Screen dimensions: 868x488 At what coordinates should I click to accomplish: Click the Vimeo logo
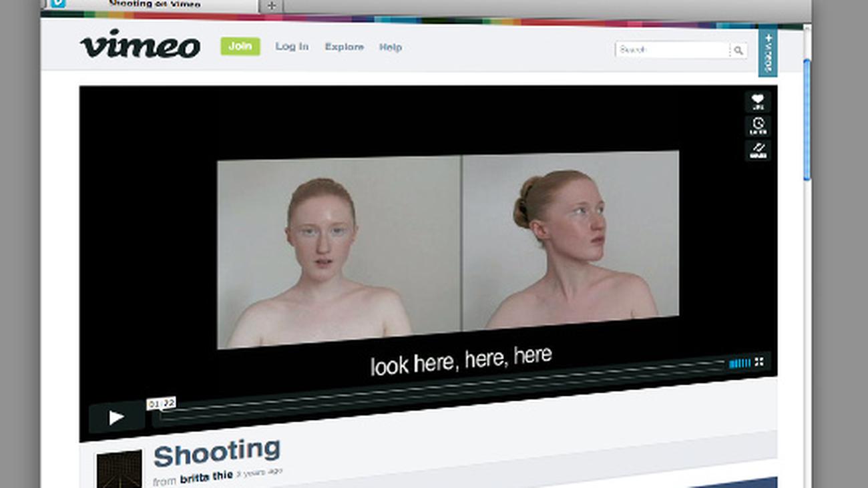click(140, 45)
